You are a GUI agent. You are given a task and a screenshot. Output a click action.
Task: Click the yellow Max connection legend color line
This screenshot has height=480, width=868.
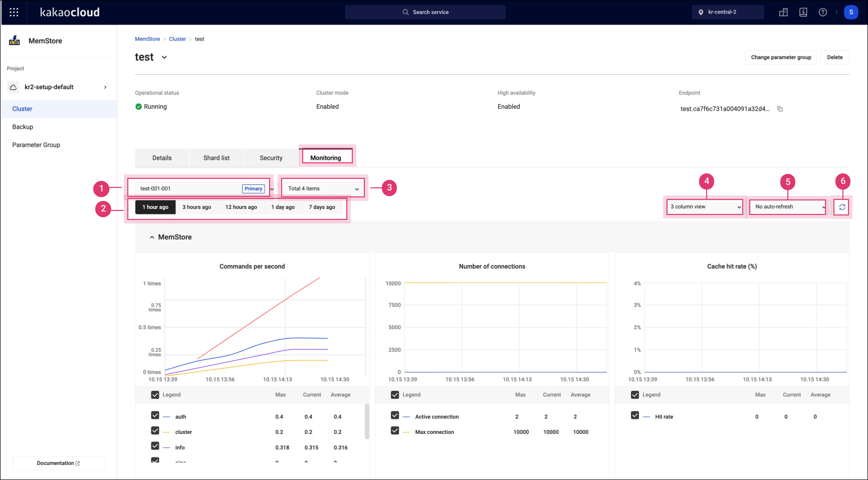coord(406,432)
